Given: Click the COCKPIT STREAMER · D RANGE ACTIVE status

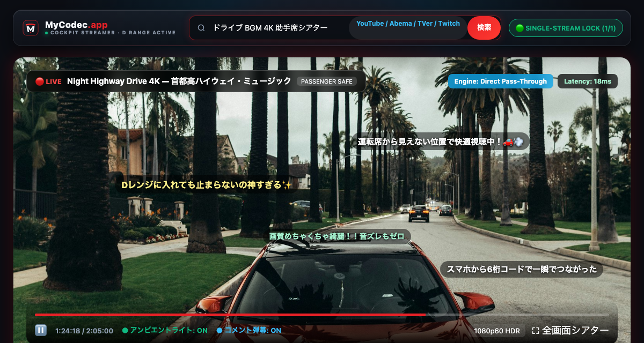Looking at the screenshot, I should click(110, 33).
